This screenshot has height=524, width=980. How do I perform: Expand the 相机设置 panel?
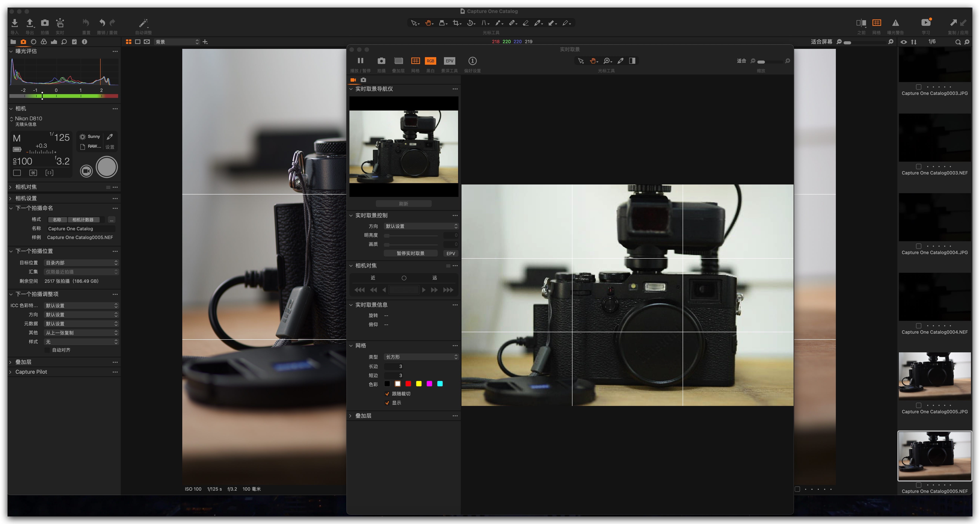coord(26,198)
